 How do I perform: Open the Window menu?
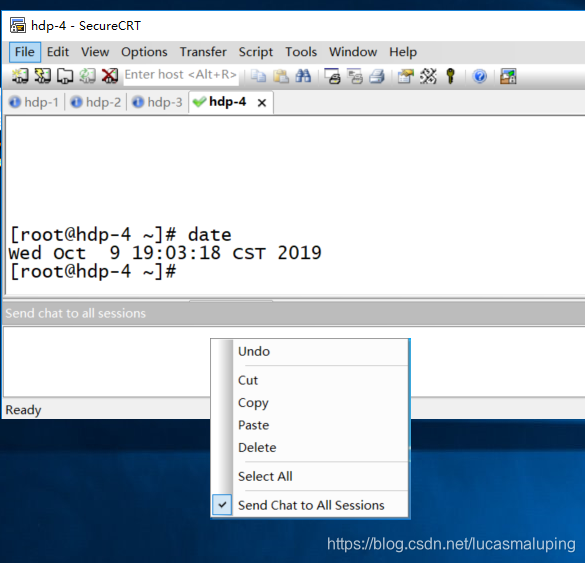353,52
